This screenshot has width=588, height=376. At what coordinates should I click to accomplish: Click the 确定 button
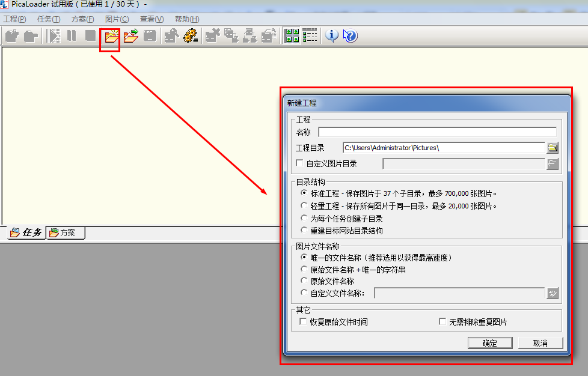pos(490,343)
